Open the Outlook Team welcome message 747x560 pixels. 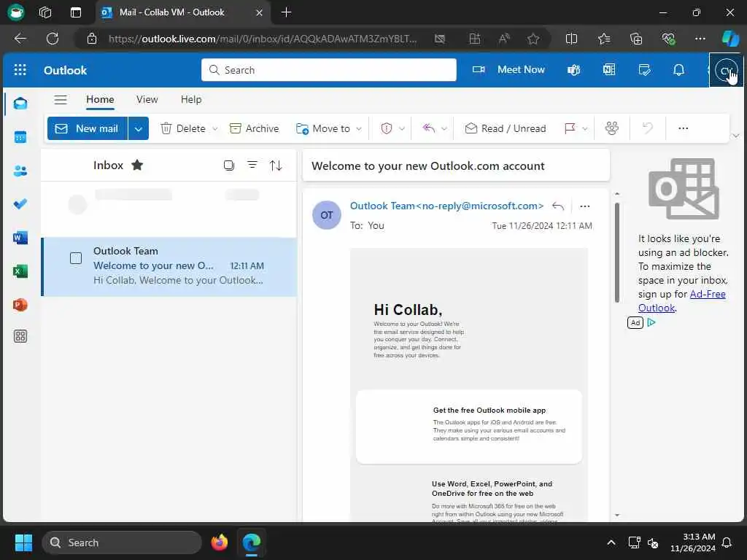[x=169, y=267]
